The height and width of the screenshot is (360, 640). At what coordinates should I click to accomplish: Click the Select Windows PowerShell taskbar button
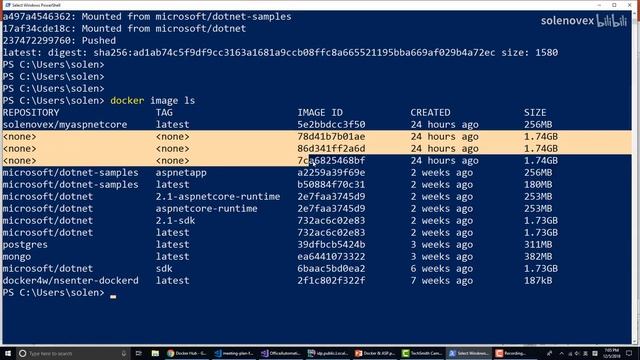click(x=469, y=353)
